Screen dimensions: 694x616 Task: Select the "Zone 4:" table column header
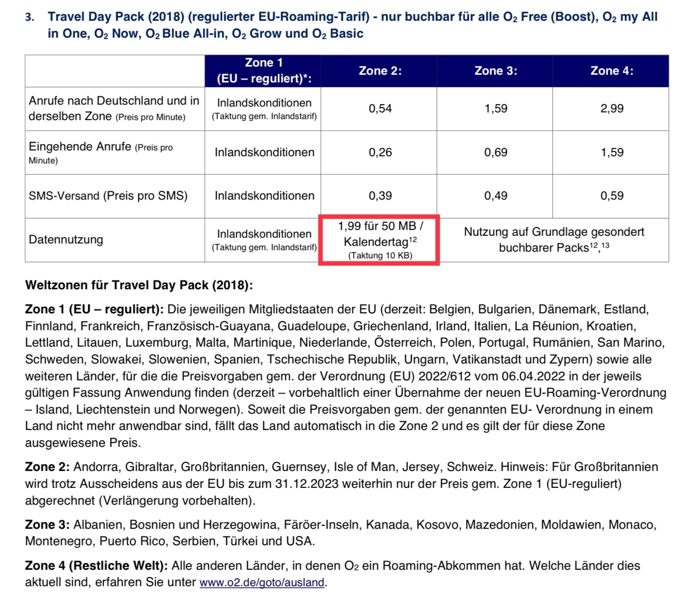611,71
